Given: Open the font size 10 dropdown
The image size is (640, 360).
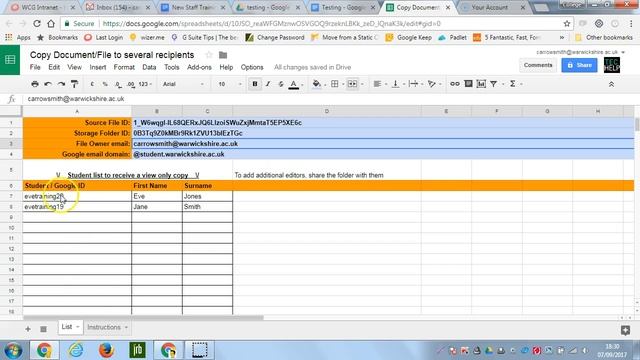Looking at the screenshot, I should (230, 84).
